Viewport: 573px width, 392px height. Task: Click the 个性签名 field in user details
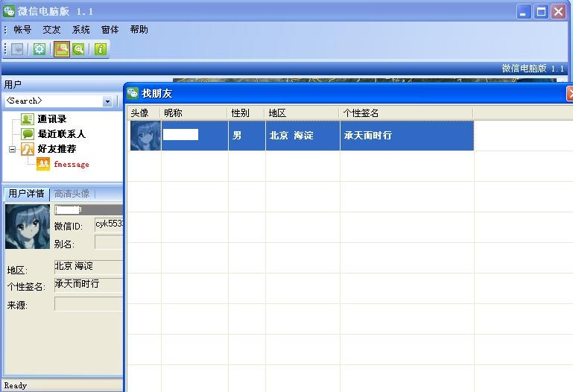89,285
